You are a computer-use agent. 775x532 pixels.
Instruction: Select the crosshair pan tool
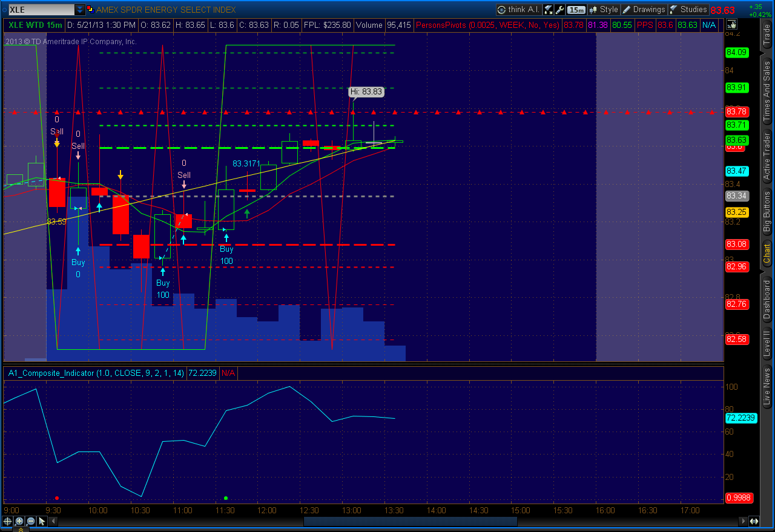pos(8,521)
